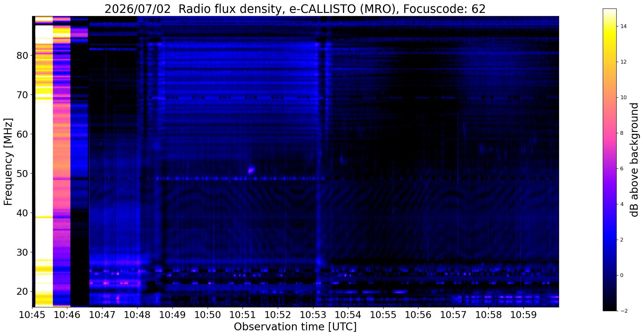Click the 10:48 time tick label
Screen dimensions: 644x336
137,315
